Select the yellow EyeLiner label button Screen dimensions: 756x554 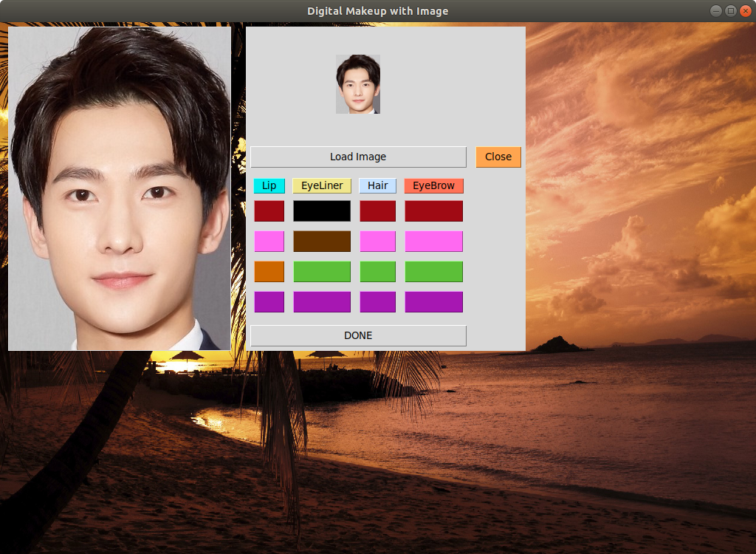point(322,185)
